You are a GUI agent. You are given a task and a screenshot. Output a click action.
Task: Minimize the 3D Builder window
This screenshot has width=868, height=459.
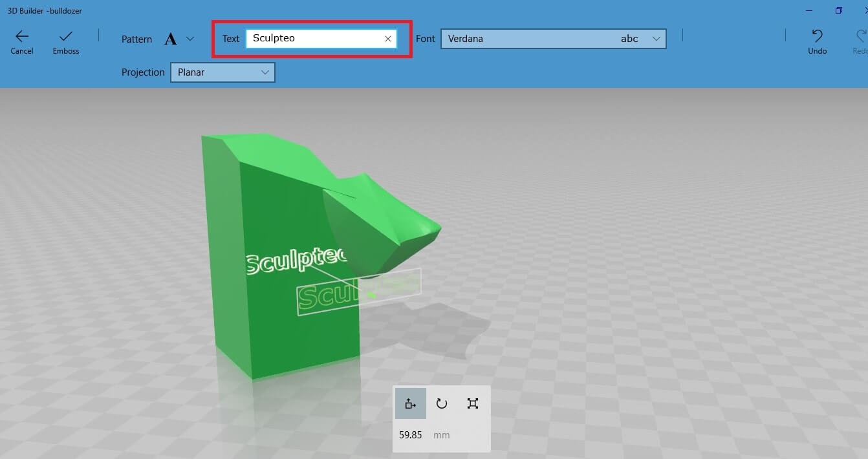[x=810, y=10]
